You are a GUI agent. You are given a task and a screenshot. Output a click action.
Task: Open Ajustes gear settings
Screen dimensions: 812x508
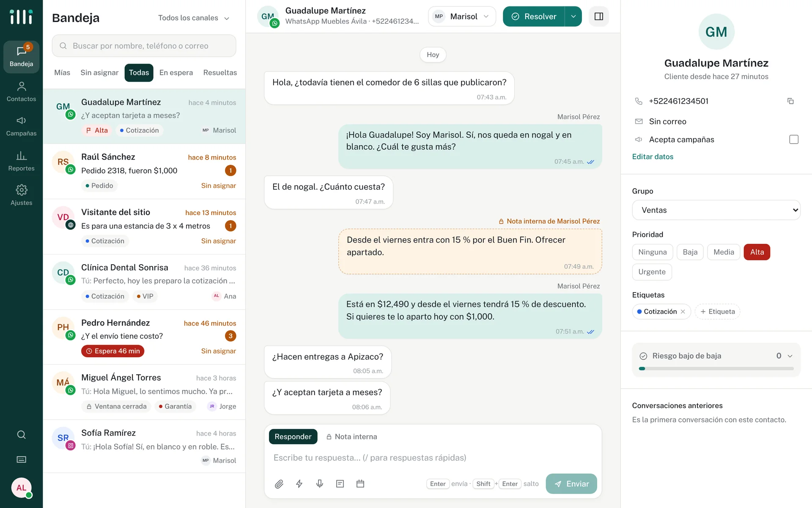(x=21, y=195)
